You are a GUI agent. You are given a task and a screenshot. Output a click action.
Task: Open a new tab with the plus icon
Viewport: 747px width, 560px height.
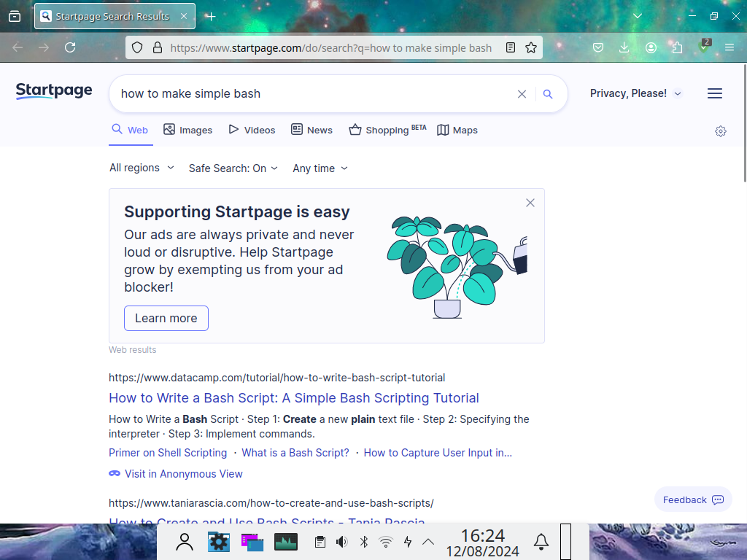[211, 17]
